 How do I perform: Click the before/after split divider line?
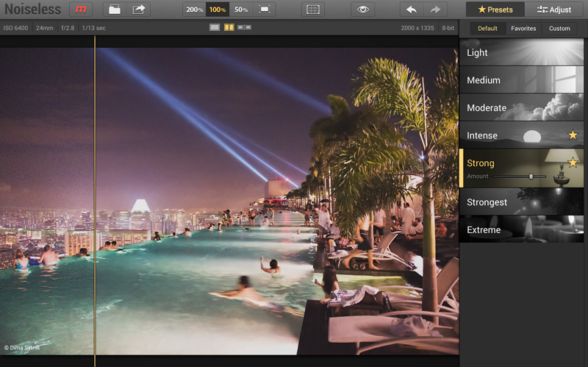click(x=95, y=201)
